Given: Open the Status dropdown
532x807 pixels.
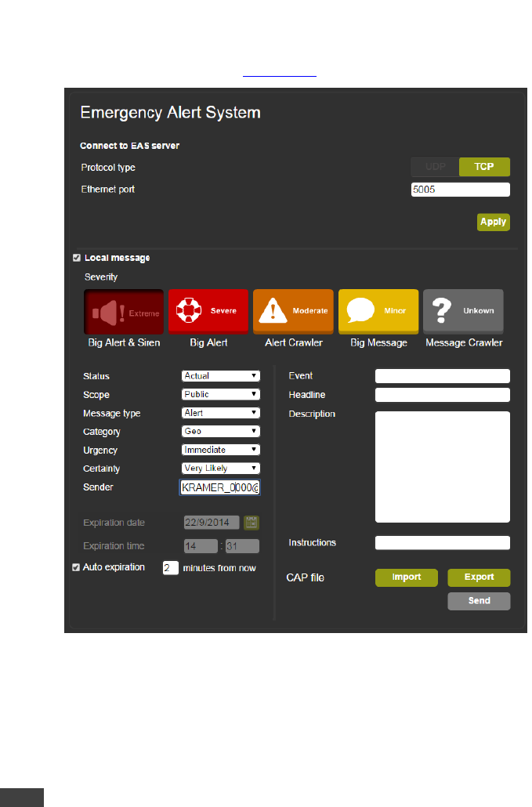Looking at the screenshot, I should pyautogui.click(x=221, y=376).
